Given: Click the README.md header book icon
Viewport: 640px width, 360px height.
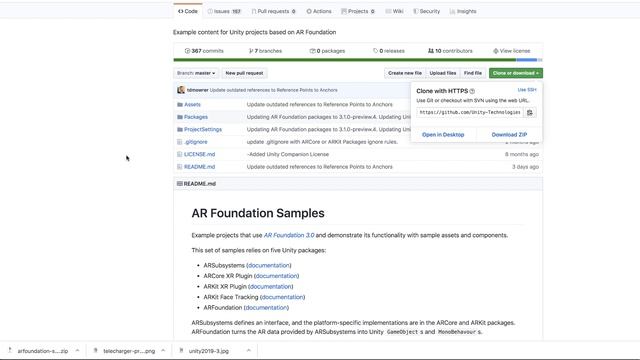Looking at the screenshot, I should (x=180, y=184).
